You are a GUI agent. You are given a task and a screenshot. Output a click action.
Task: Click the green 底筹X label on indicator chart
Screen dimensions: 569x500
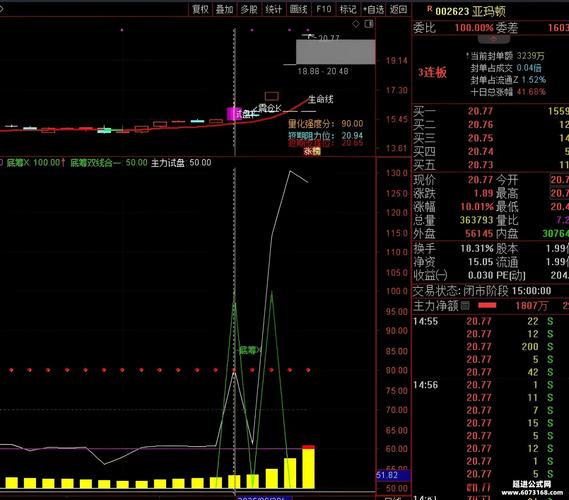[250, 350]
